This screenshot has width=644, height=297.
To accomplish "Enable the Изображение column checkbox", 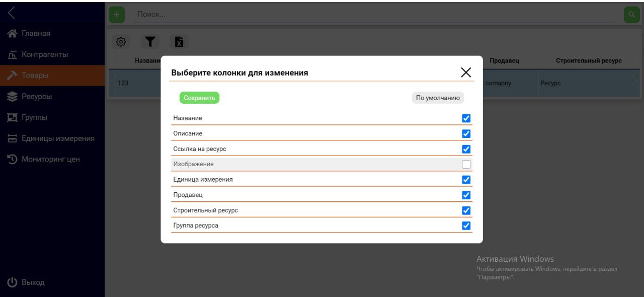I will (466, 164).
